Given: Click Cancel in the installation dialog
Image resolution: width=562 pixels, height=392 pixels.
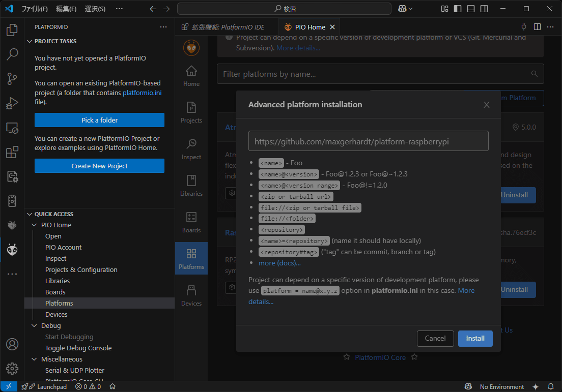Looking at the screenshot, I should coord(435,338).
